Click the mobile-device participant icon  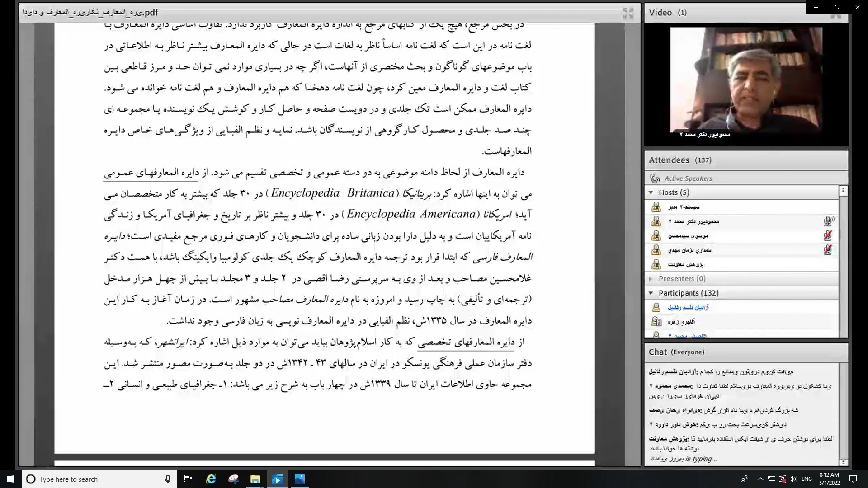point(656,322)
